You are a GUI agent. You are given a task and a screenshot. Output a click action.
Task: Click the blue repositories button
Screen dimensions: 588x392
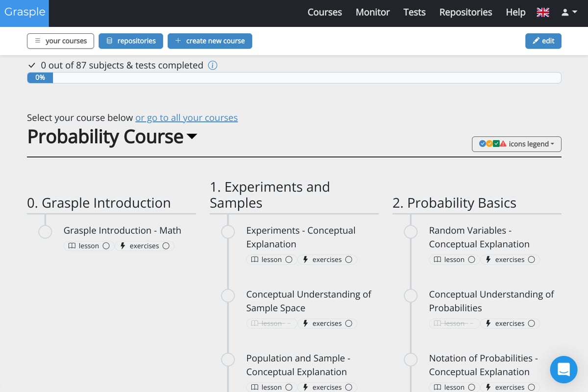pos(131,41)
